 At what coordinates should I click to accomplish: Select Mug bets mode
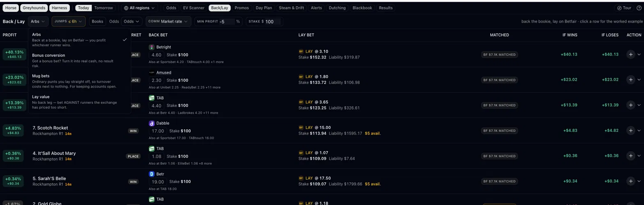tap(80, 81)
